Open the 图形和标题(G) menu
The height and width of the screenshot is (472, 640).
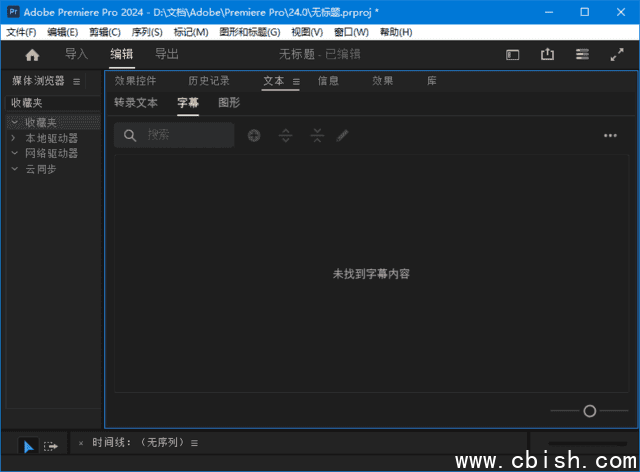point(250,32)
